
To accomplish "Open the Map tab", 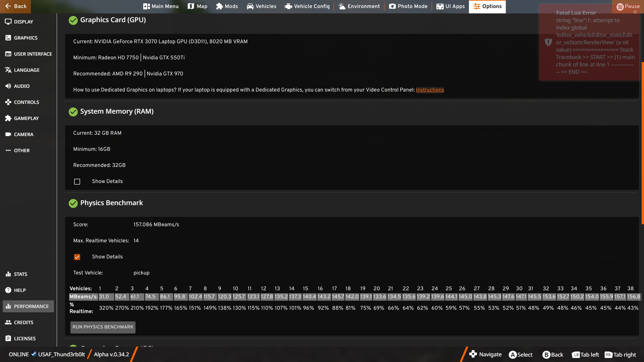I will 197,6.
